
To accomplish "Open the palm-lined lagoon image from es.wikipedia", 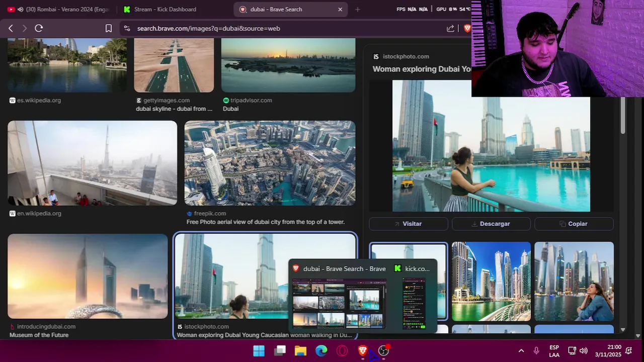I will tap(67, 65).
